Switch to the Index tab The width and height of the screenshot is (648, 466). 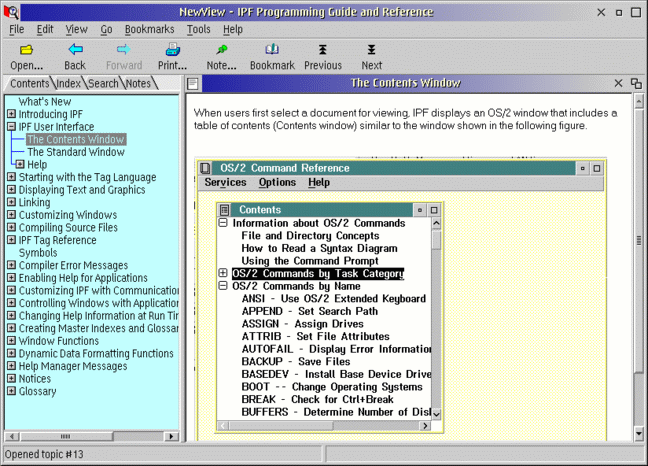tap(69, 83)
